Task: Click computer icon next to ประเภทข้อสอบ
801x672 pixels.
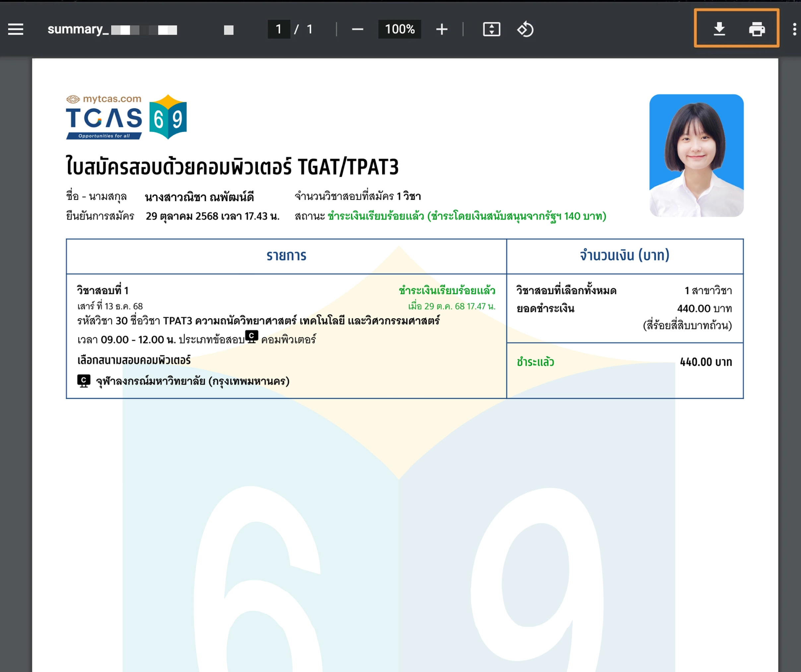Action: coord(251,337)
